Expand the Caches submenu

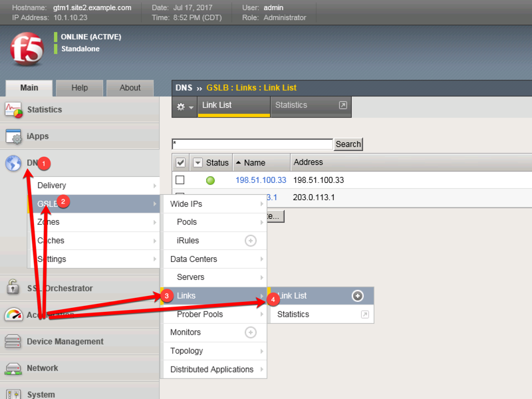coord(95,241)
